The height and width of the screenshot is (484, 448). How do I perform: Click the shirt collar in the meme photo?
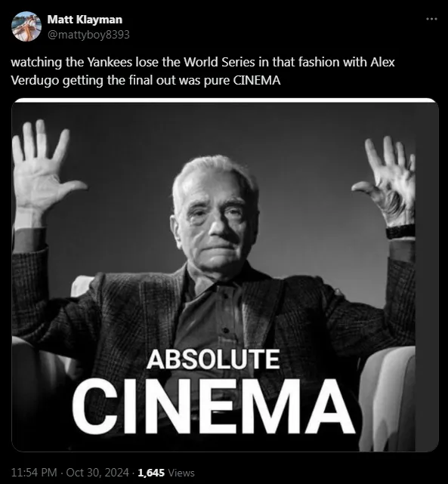point(216,282)
